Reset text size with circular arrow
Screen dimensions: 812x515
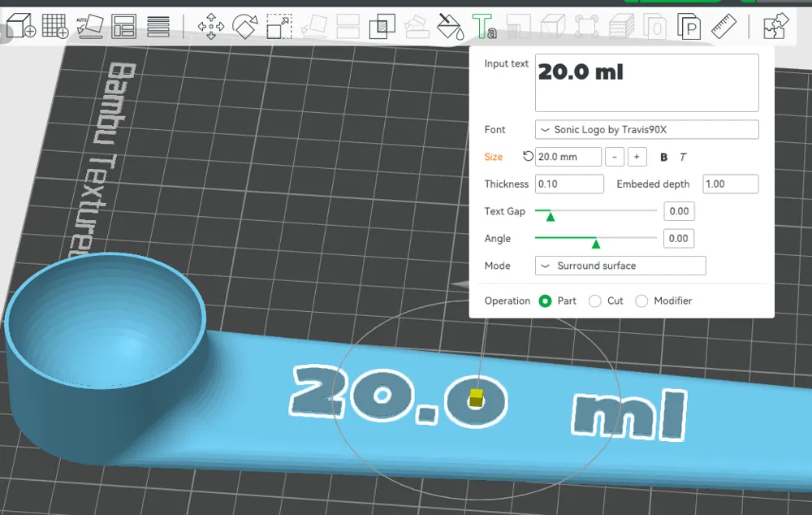tap(528, 156)
